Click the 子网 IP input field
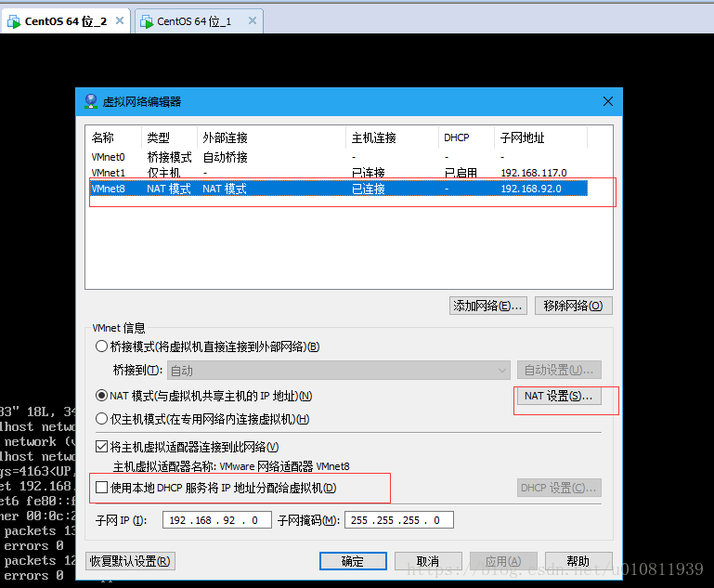The height and width of the screenshot is (588, 714). pos(217,520)
